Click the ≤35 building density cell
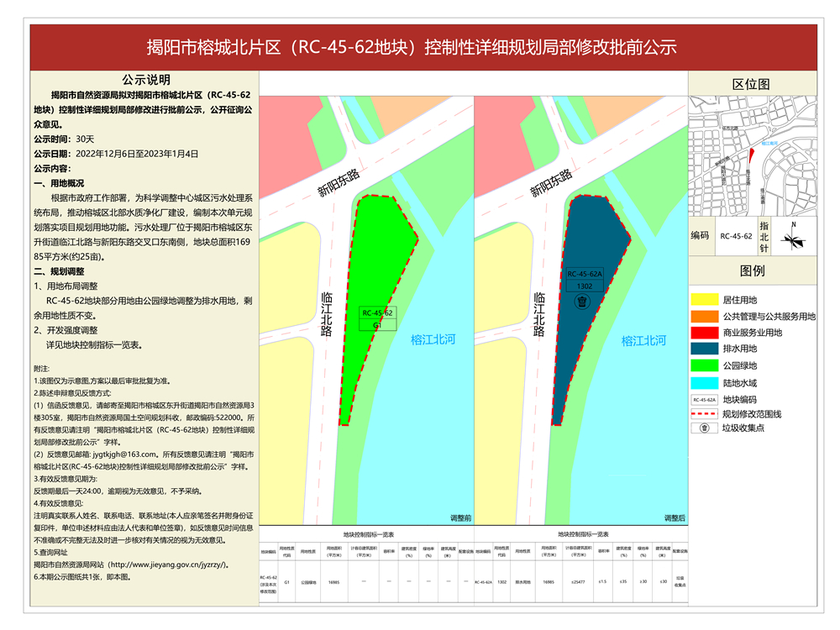This screenshot has height=630, width=840. [x=623, y=582]
